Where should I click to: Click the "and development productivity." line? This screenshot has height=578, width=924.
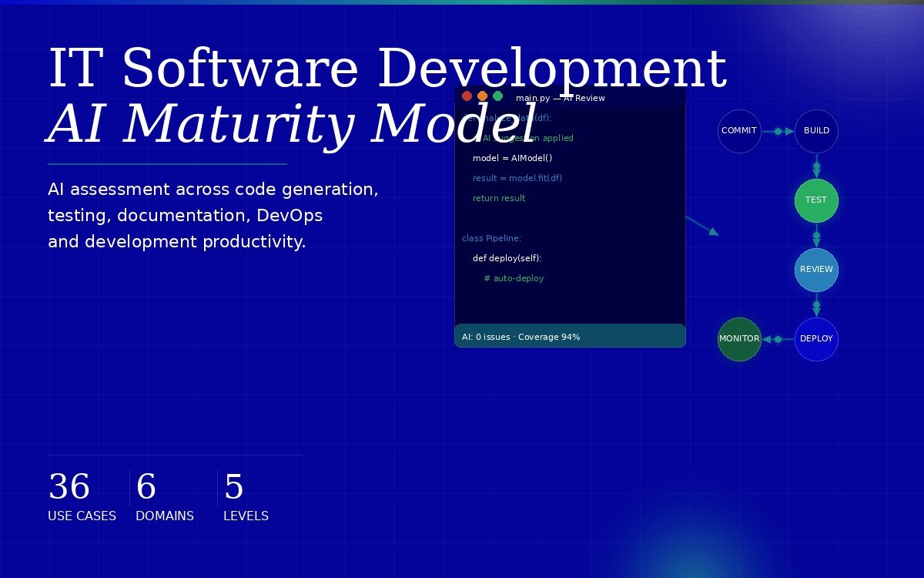[x=177, y=242]
